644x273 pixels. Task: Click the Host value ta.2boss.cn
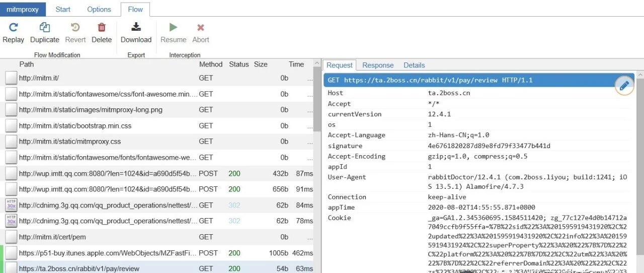tap(449, 93)
